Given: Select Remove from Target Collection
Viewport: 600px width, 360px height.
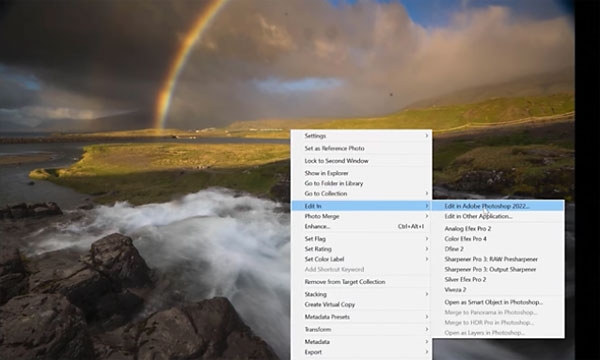Looking at the screenshot, I should pyautogui.click(x=361, y=282).
